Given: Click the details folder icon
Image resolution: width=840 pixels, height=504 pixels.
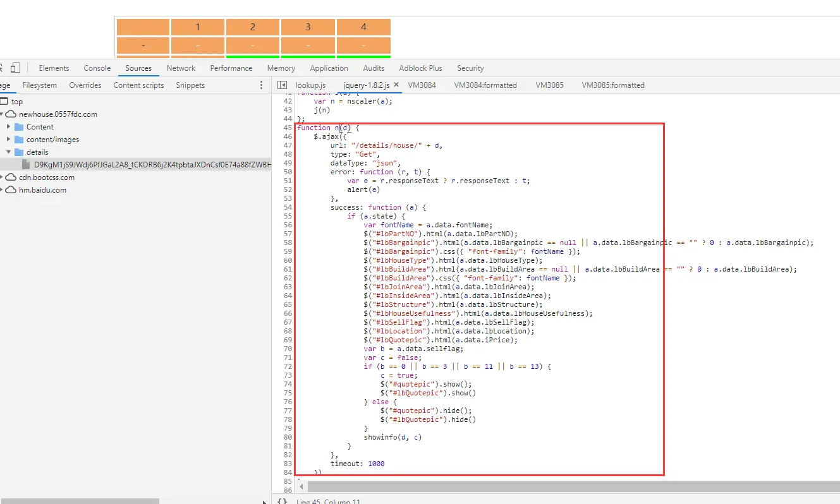Looking at the screenshot, I should click(19, 152).
